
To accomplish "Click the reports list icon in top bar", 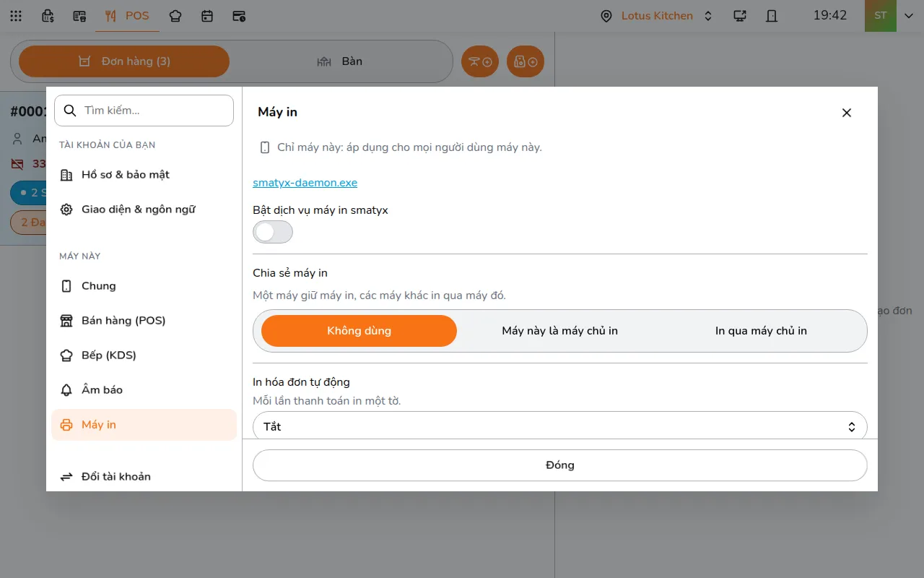I will [x=79, y=16].
